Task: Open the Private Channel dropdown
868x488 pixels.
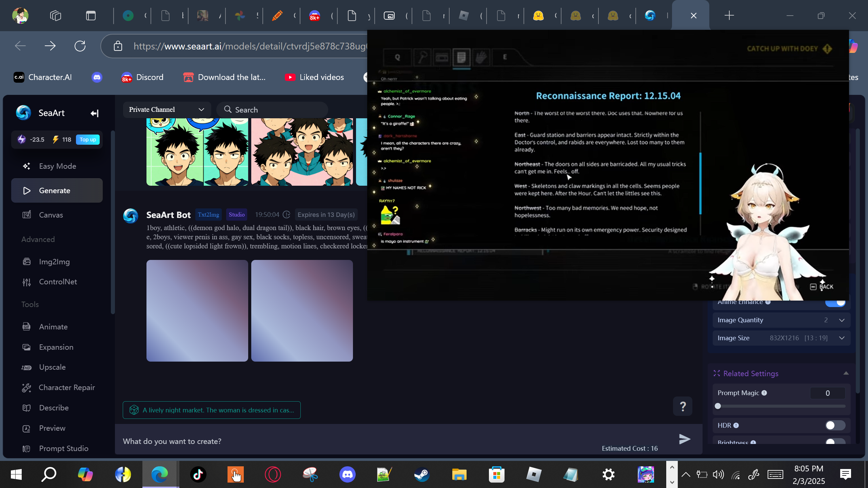Action: click(x=166, y=109)
